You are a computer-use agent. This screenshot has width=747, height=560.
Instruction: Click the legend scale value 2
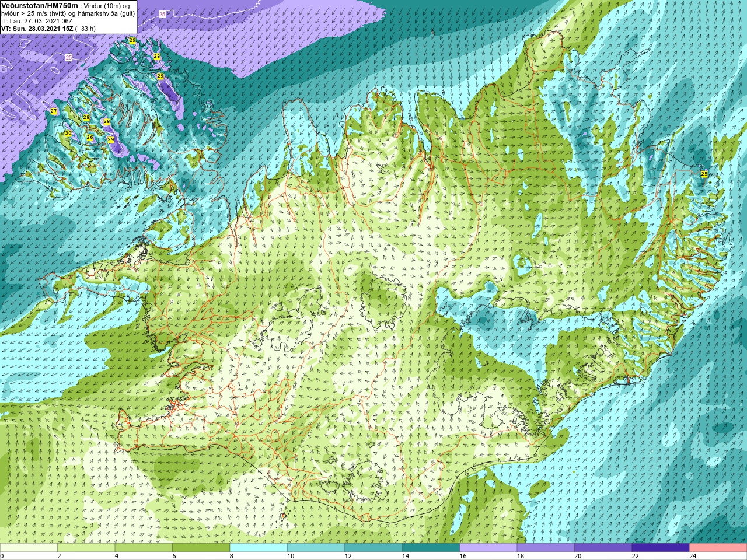[x=59, y=556]
